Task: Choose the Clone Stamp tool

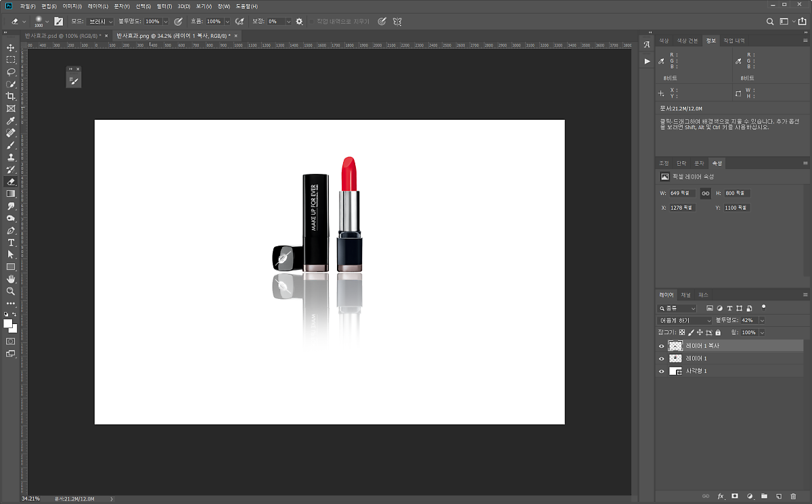Action: coord(11,157)
